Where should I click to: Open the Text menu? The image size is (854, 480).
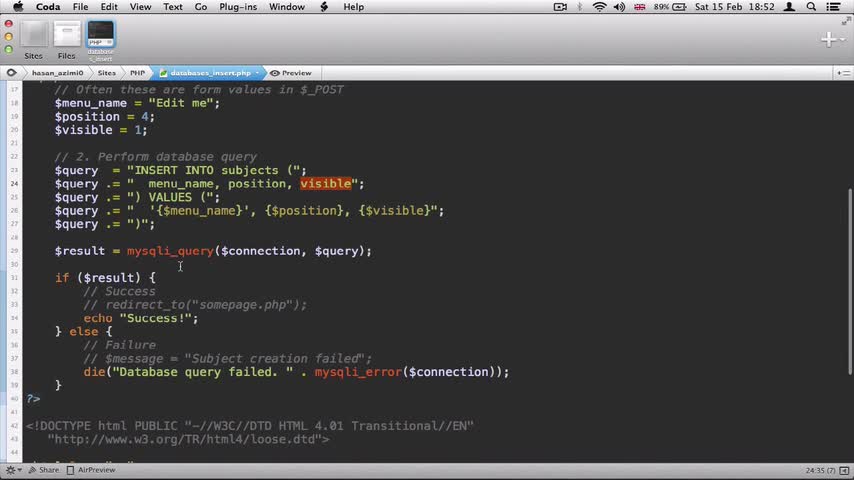(x=173, y=7)
